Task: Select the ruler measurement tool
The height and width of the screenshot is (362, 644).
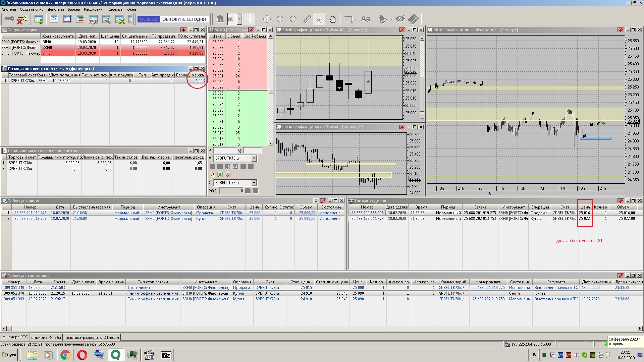Action: click(307, 19)
